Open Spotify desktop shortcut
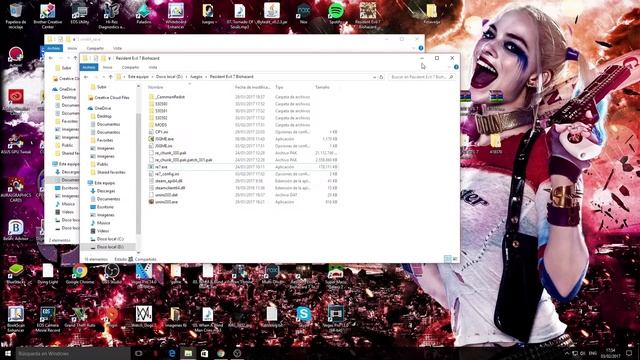 336,14
